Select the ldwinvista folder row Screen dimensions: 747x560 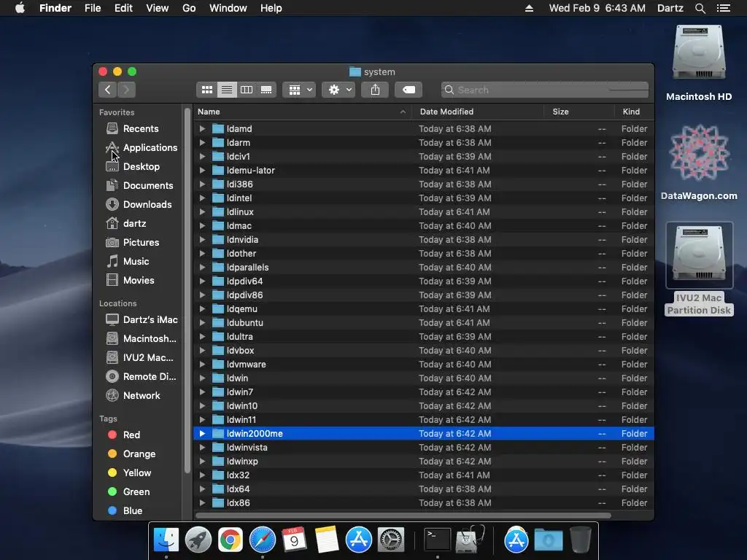[424, 447]
